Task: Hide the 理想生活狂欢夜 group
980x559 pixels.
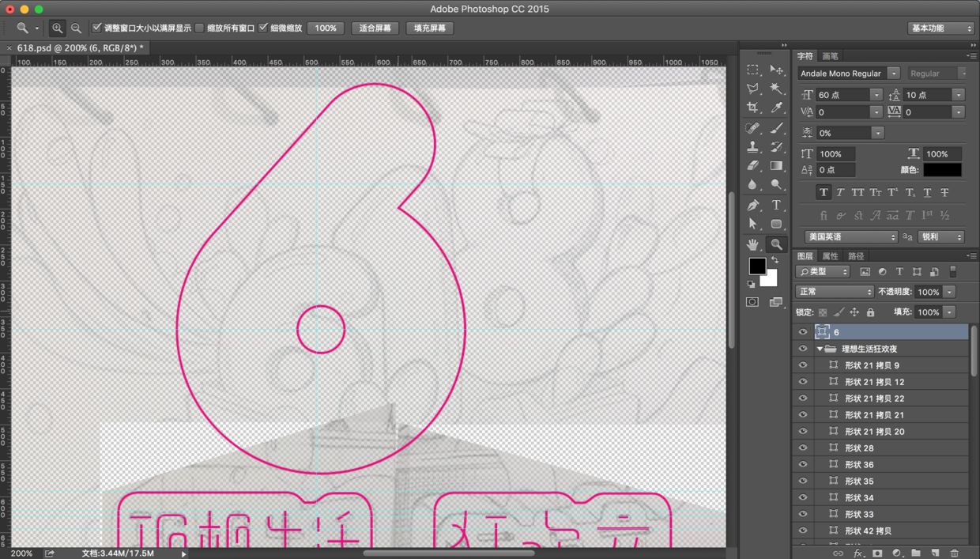Action: [x=803, y=349]
